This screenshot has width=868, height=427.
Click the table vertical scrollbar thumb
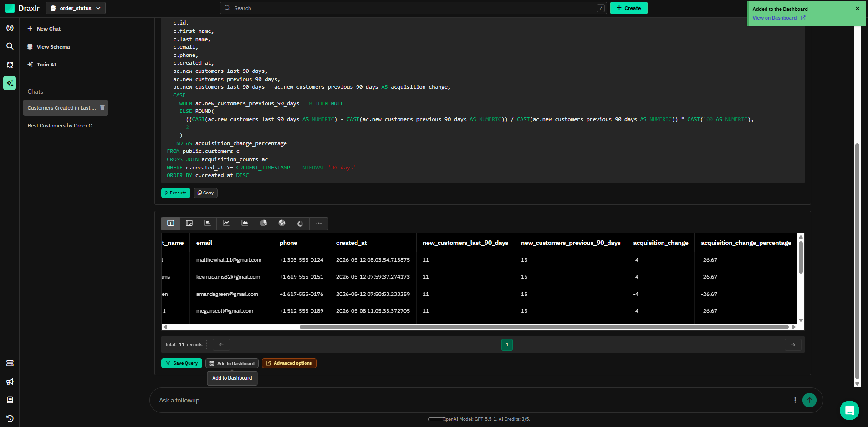[801, 257]
